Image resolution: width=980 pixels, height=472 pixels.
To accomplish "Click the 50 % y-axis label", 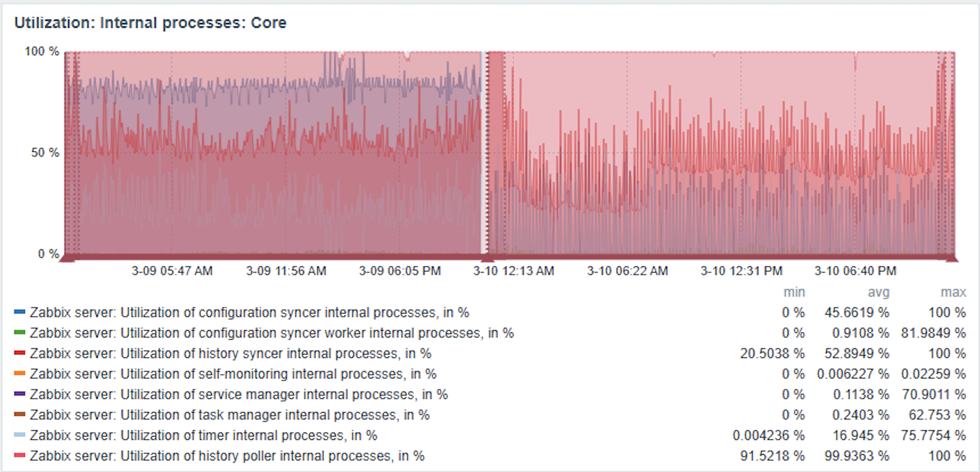I will [45, 153].
